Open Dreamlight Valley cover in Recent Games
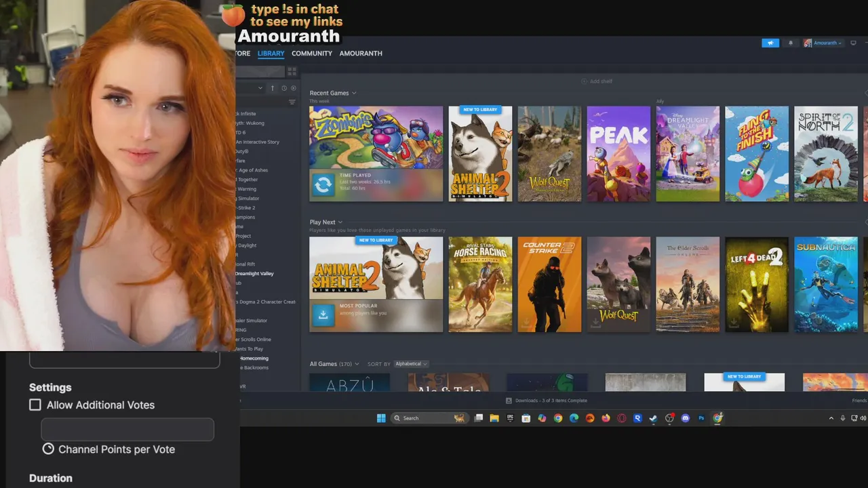 pyautogui.click(x=688, y=154)
